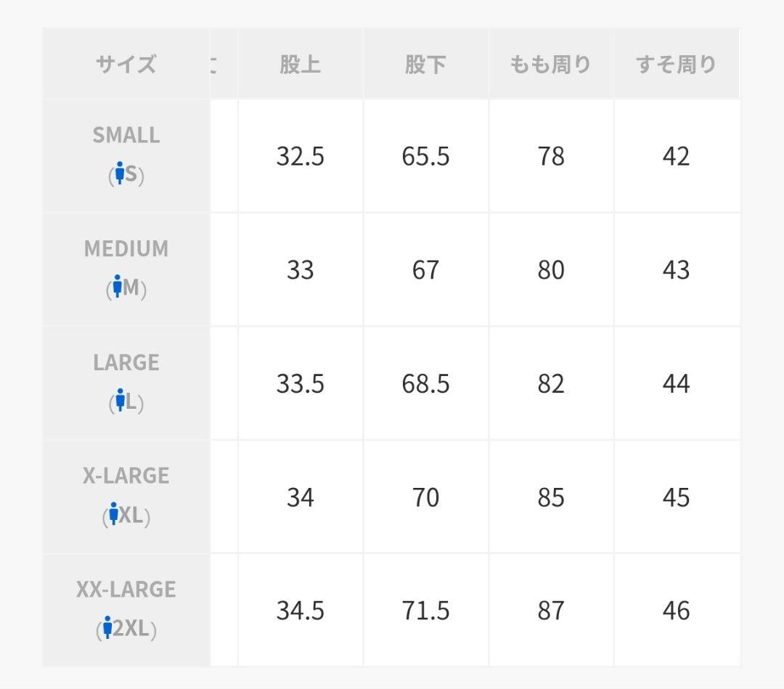Click the blue person icon beside L
The width and height of the screenshot is (784, 689).
click(x=121, y=401)
